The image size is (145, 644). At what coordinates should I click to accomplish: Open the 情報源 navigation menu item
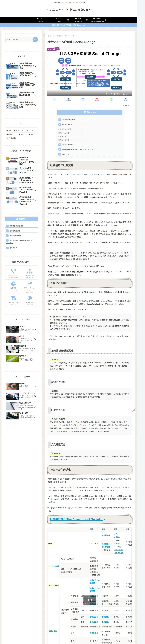pos(97,20)
